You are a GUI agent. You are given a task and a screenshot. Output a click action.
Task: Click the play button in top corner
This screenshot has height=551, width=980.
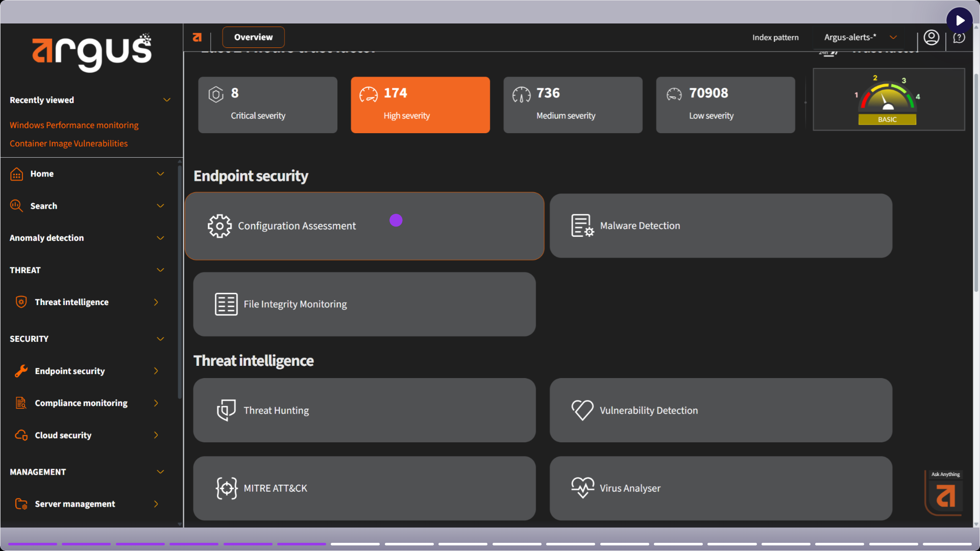[960, 20]
